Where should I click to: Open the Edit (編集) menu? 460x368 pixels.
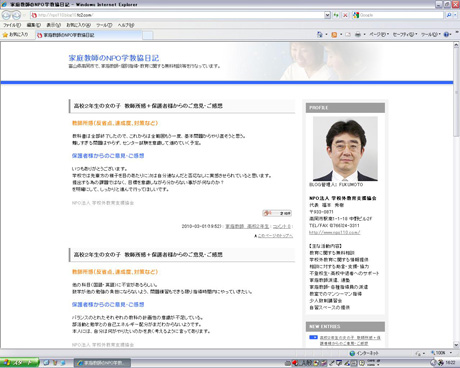pos(34,25)
